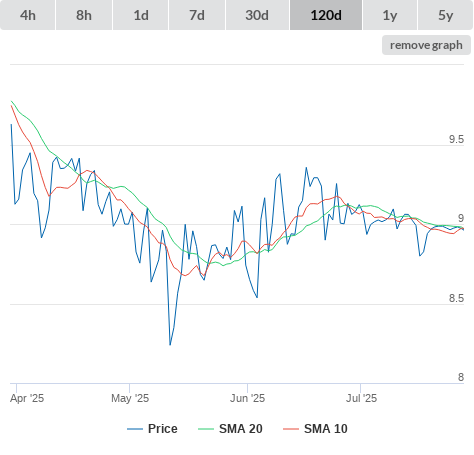The image size is (474, 455).
Task: Select the active 120d tab
Action: pyautogui.click(x=326, y=15)
